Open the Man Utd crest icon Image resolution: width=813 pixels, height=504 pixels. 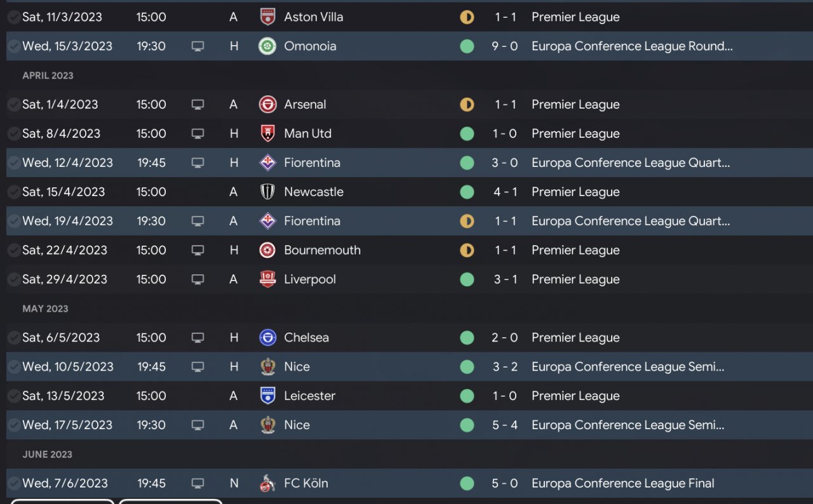[268, 134]
